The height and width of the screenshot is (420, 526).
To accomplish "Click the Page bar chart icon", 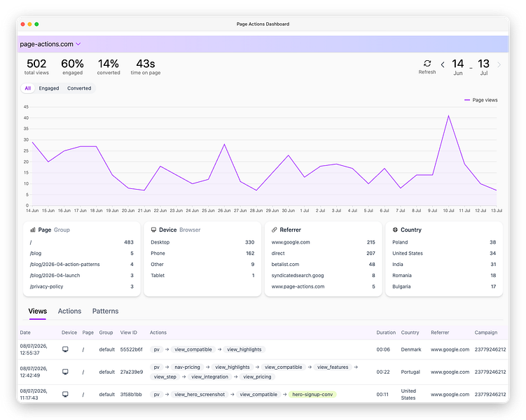I will pos(33,230).
